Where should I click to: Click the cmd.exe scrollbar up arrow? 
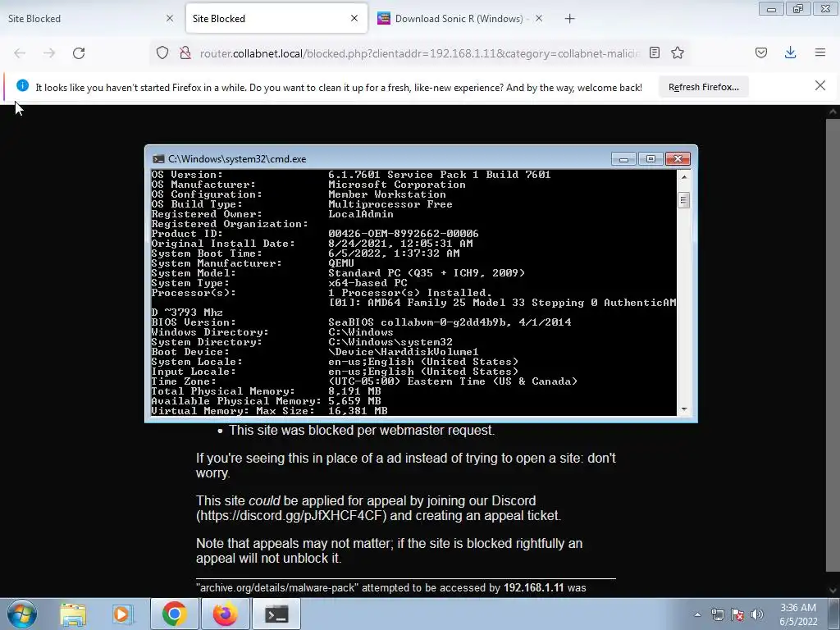(x=683, y=176)
